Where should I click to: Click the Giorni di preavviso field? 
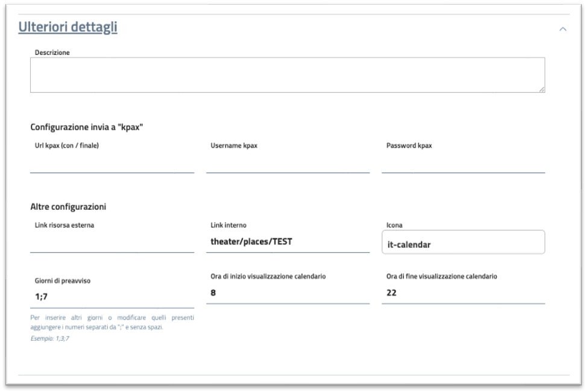[x=112, y=297]
